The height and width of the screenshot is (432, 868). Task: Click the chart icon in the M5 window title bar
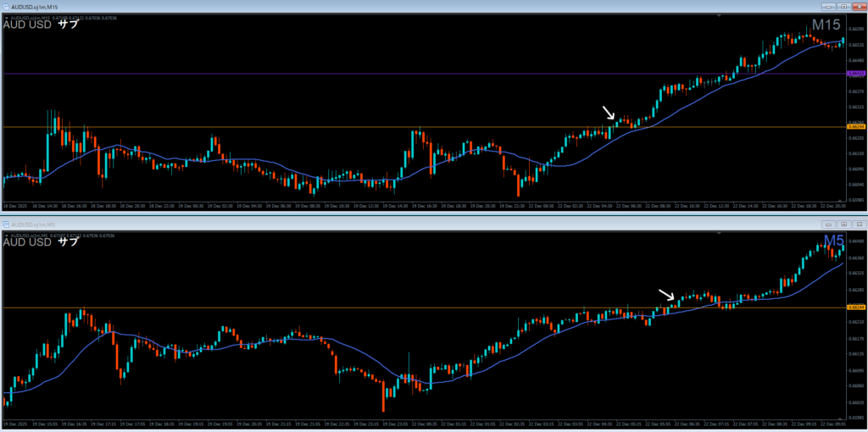pyautogui.click(x=6, y=224)
